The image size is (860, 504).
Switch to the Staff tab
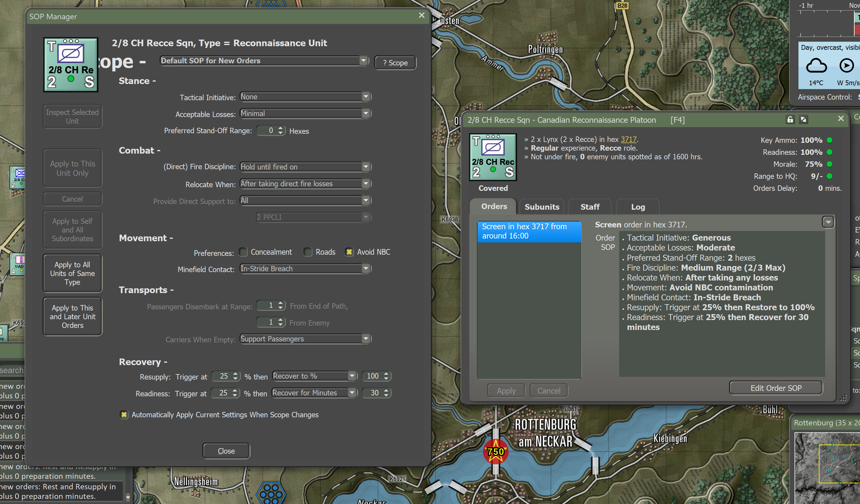(x=590, y=207)
